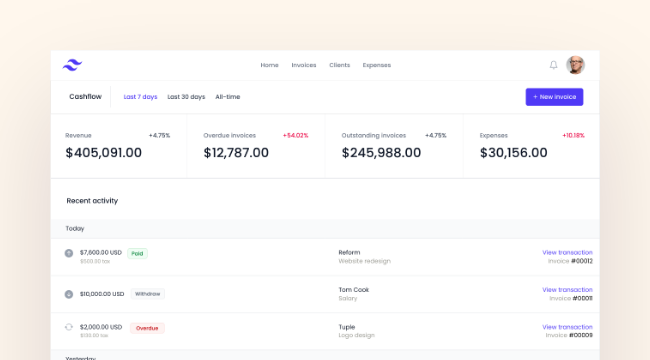The image size is (650, 360).
Task: Click the Paid badge
Action: coord(137,253)
